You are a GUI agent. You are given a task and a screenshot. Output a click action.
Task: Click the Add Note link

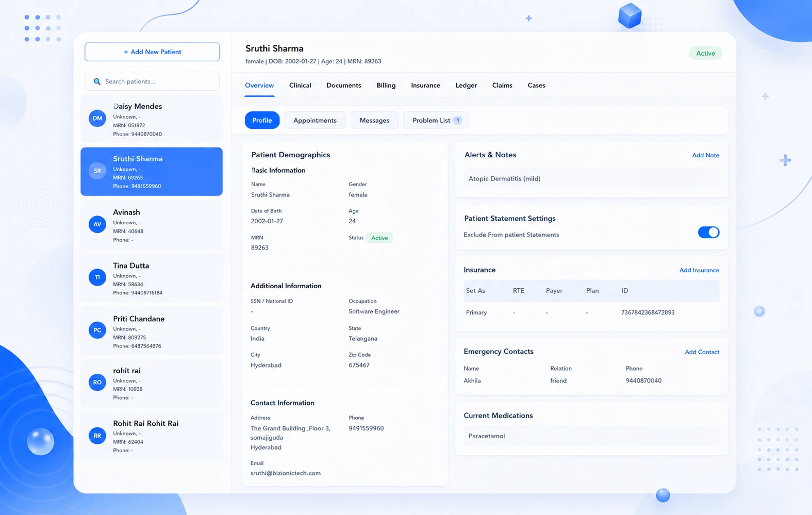click(705, 155)
